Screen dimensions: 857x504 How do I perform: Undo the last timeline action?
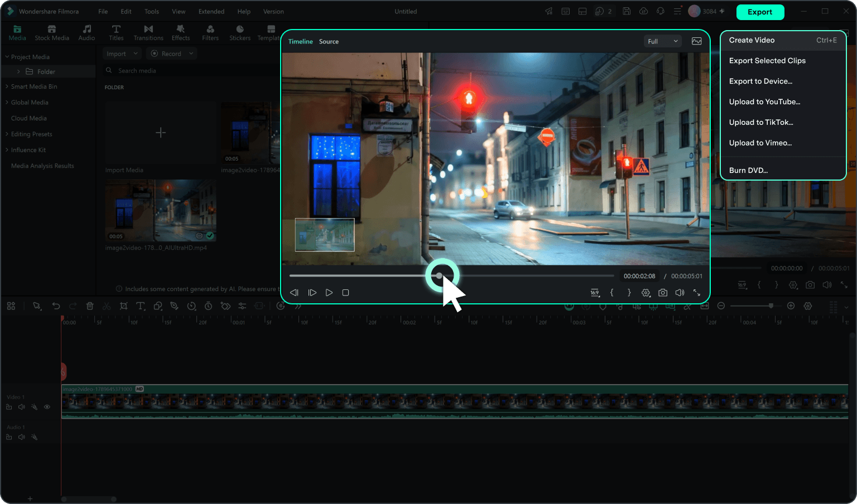pos(56,306)
